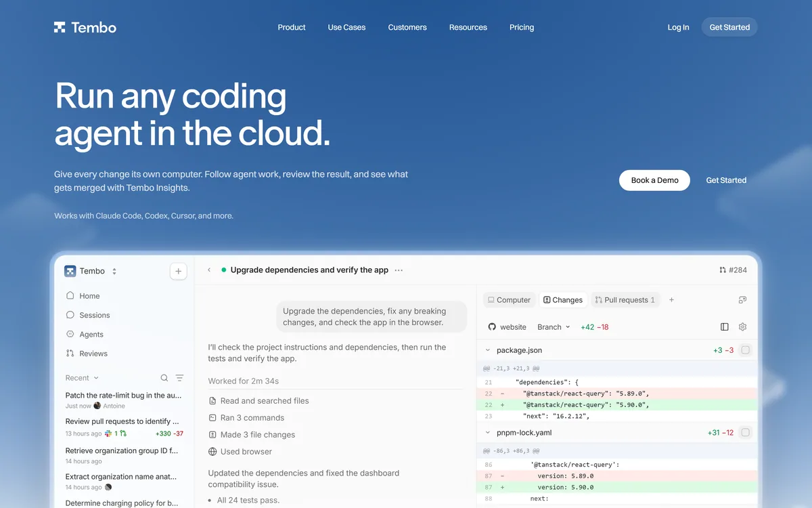Check the pnpm-lock.yaml viewed checkbox
The height and width of the screenshot is (508, 812).
pos(745,432)
